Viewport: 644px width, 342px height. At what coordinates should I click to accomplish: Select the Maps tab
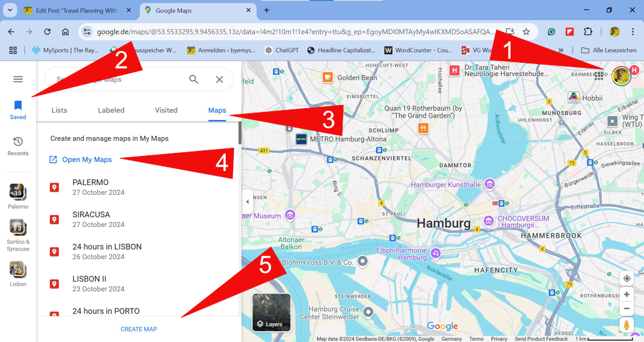click(x=217, y=110)
